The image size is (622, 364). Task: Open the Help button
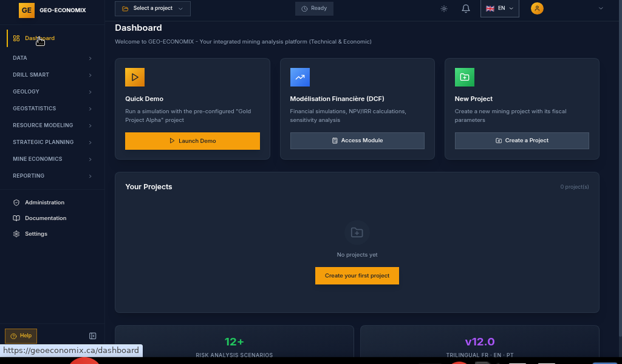coord(21,336)
